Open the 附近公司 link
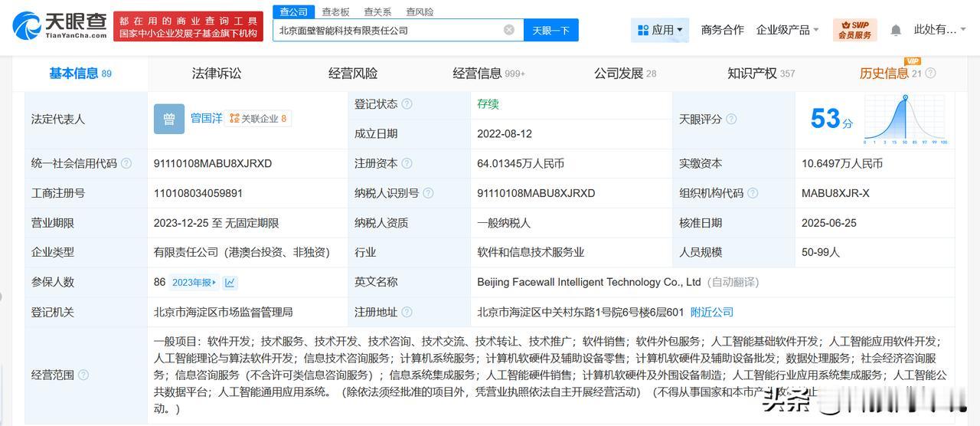This screenshot has width=980, height=426. point(712,312)
